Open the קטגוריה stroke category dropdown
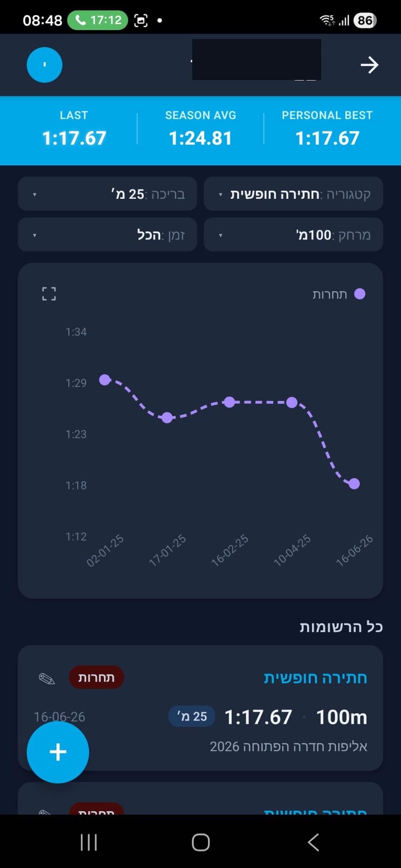This screenshot has width=401, height=868. (294, 194)
